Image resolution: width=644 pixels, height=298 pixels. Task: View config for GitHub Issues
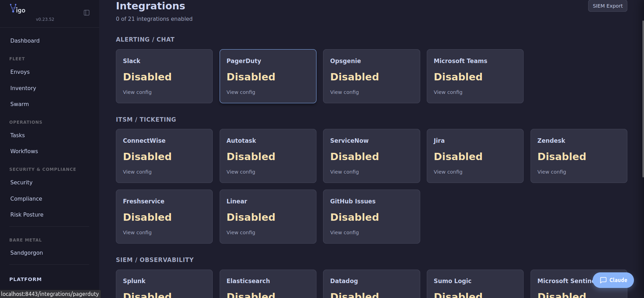345,233
